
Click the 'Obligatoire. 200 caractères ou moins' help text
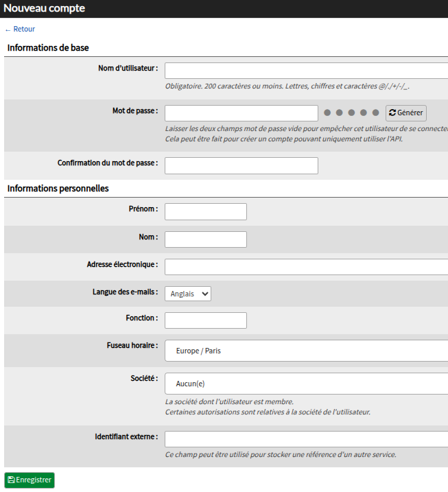click(287, 86)
